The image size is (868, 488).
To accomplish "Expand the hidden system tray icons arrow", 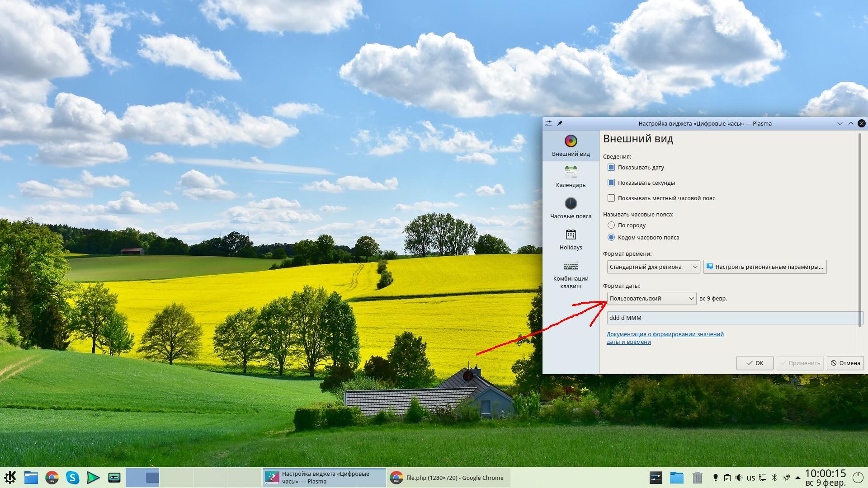I will 798,478.
